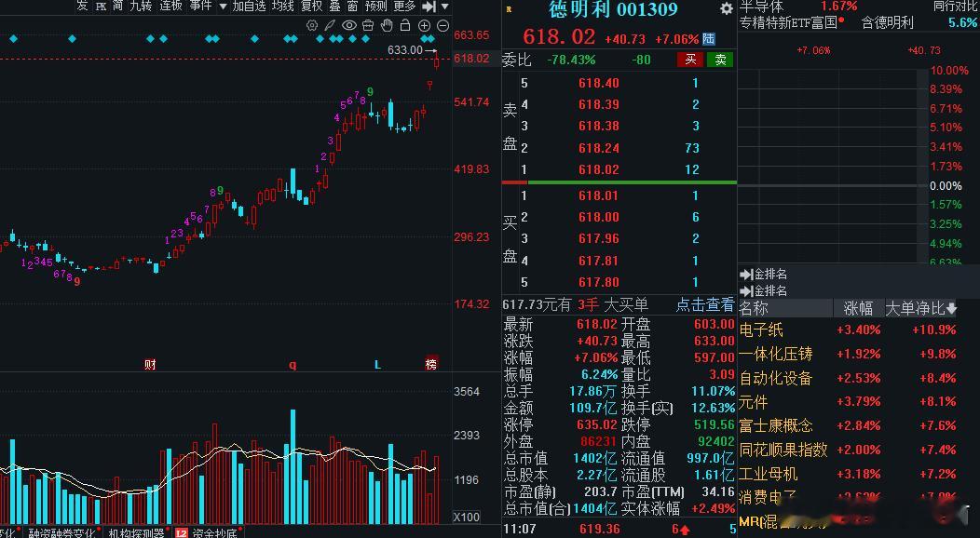Click the 点击查看 link

coord(704,304)
